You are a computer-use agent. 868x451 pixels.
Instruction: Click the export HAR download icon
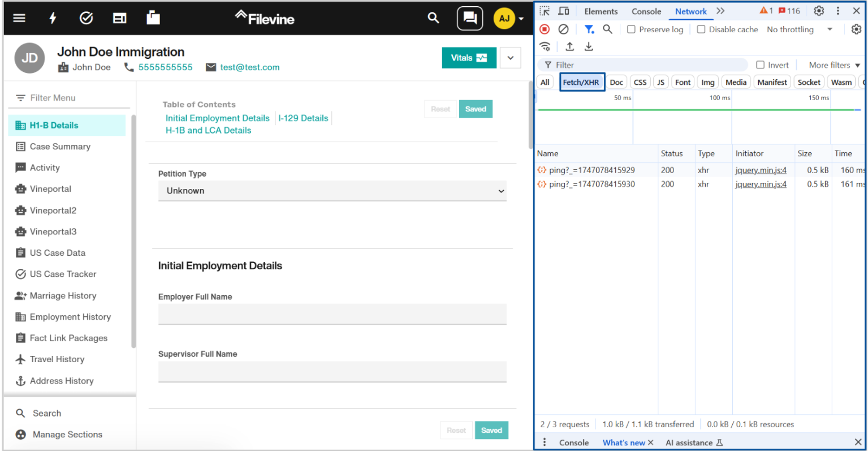point(589,46)
